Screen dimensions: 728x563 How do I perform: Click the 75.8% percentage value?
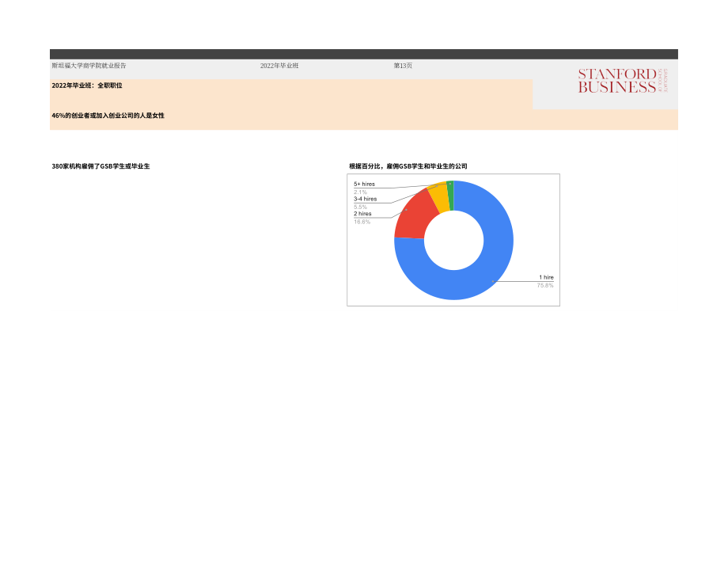(545, 285)
